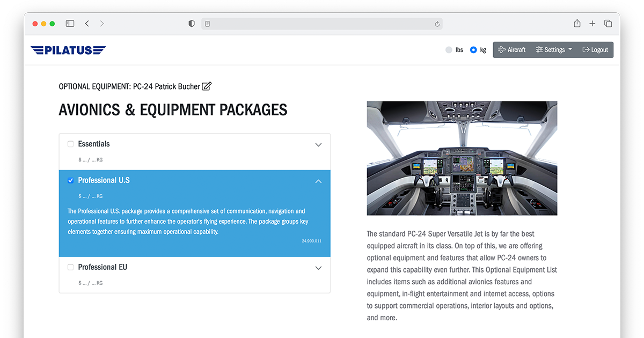The image size is (644, 338).
Task: Click the privacy shield icon
Action: 192,24
